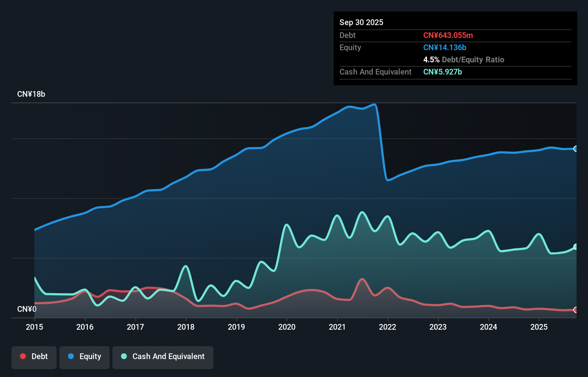Select the 2015 label on the x-axis
This screenshot has height=377, width=588.
(x=34, y=327)
